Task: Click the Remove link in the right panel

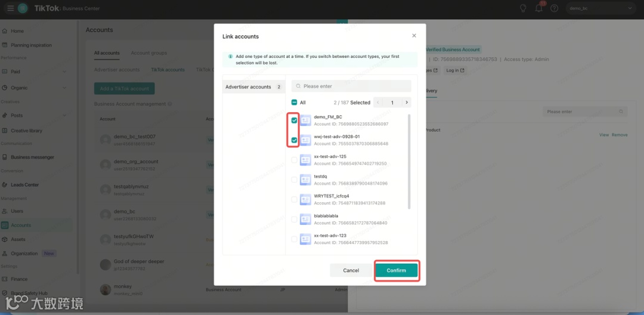Action: click(x=620, y=135)
